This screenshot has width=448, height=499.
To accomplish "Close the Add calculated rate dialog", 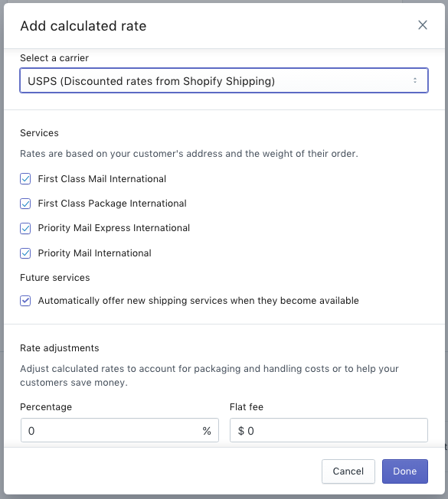I will click(x=423, y=25).
